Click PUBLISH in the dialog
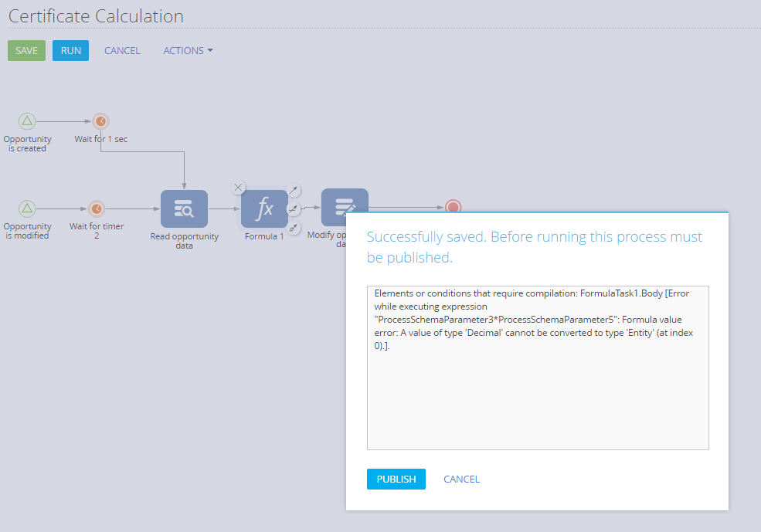 [x=396, y=479]
